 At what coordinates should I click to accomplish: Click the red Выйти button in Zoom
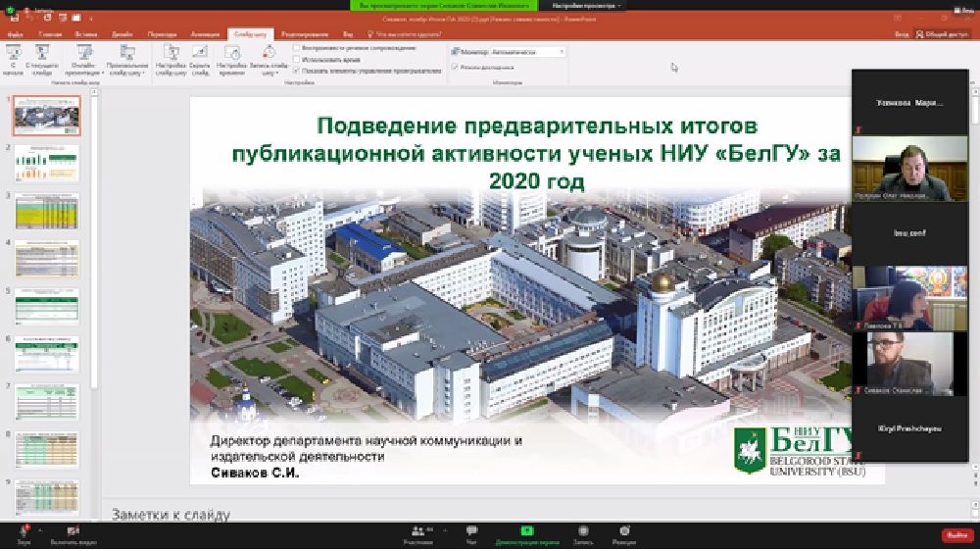[955, 535]
